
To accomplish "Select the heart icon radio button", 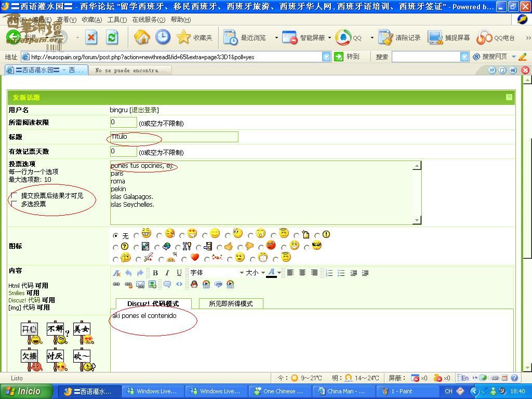I will [184, 259].
